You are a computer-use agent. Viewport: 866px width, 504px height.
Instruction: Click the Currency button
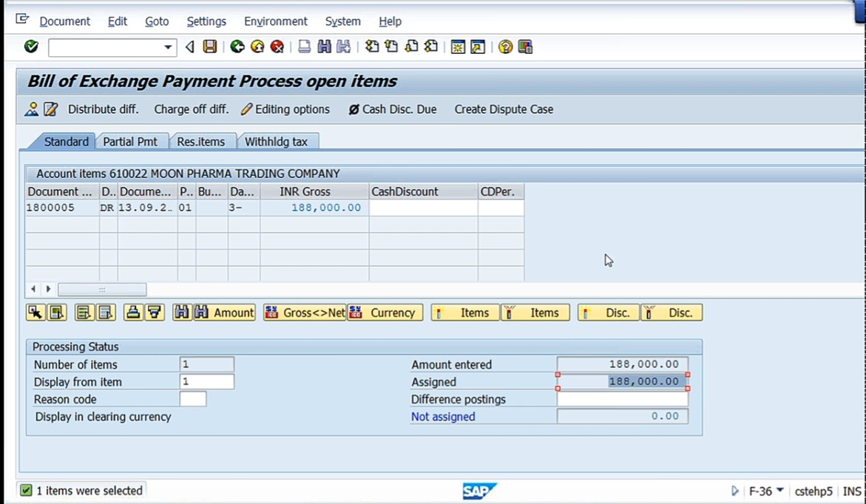(385, 313)
